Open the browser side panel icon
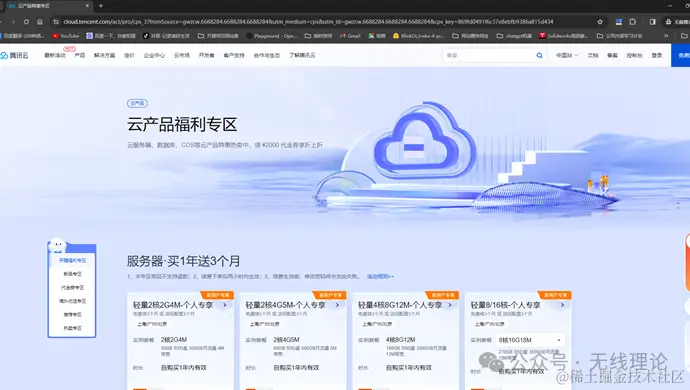The image size is (690, 390). coord(653,22)
